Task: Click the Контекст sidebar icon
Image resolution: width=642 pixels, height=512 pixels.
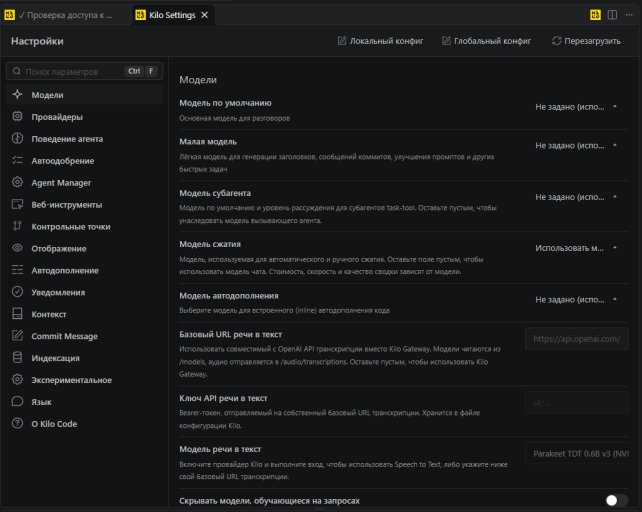Action: 17,314
